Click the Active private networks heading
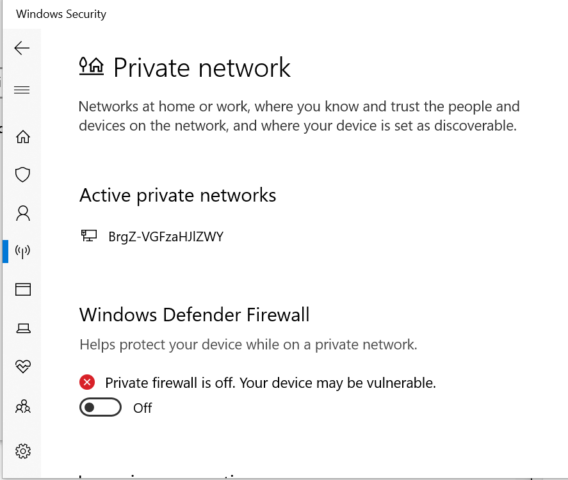 tap(178, 196)
